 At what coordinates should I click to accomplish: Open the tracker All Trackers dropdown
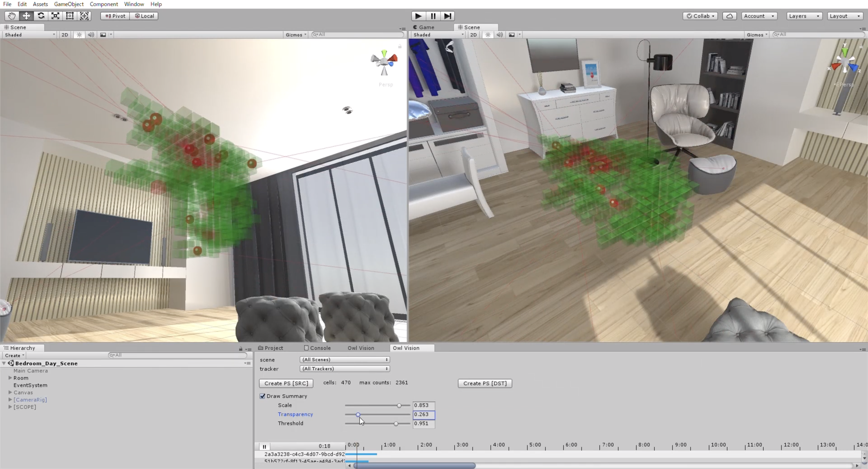coord(344,369)
